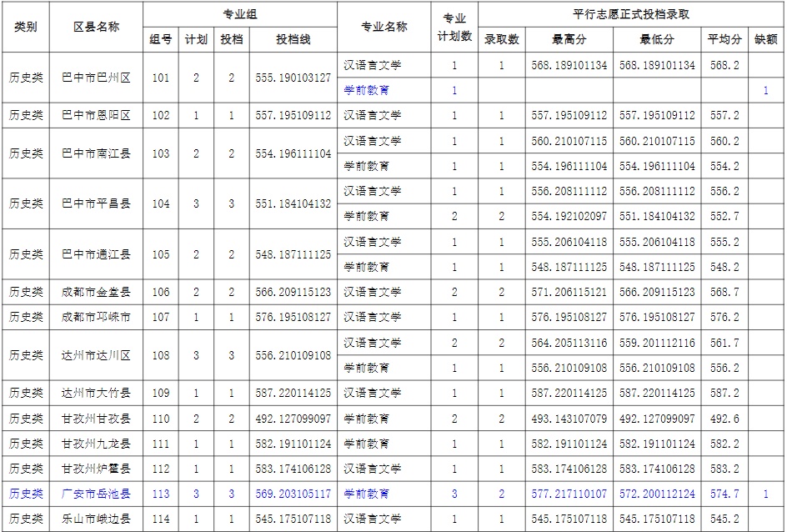Select the blue lowest score 572.200112124
This screenshot has height=532, width=787.
point(656,494)
